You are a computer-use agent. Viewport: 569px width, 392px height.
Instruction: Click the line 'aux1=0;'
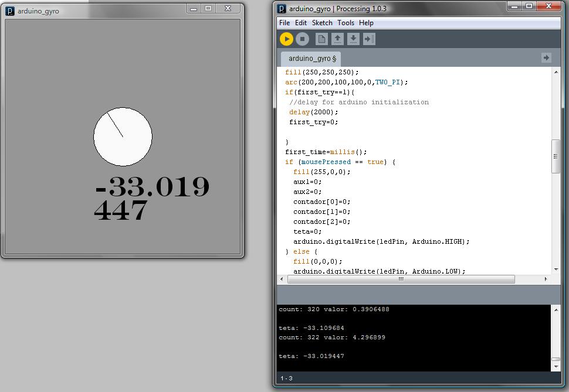click(x=307, y=182)
